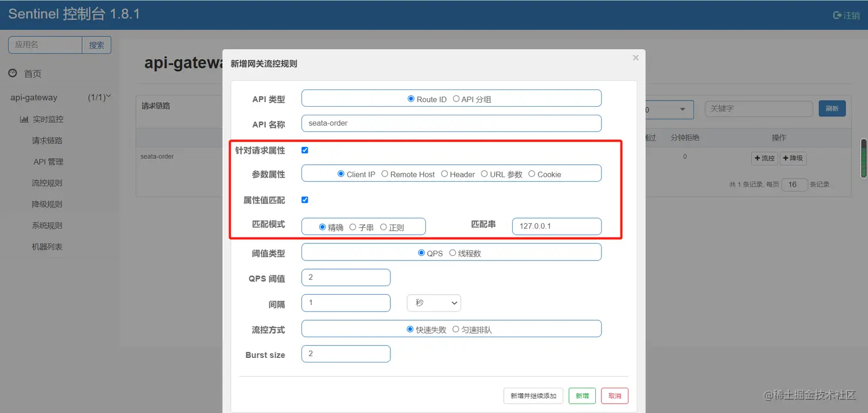Image resolution: width=868 pixels, height=413 pixels.
Task: Click the Burst size input field
Action: 346,354
